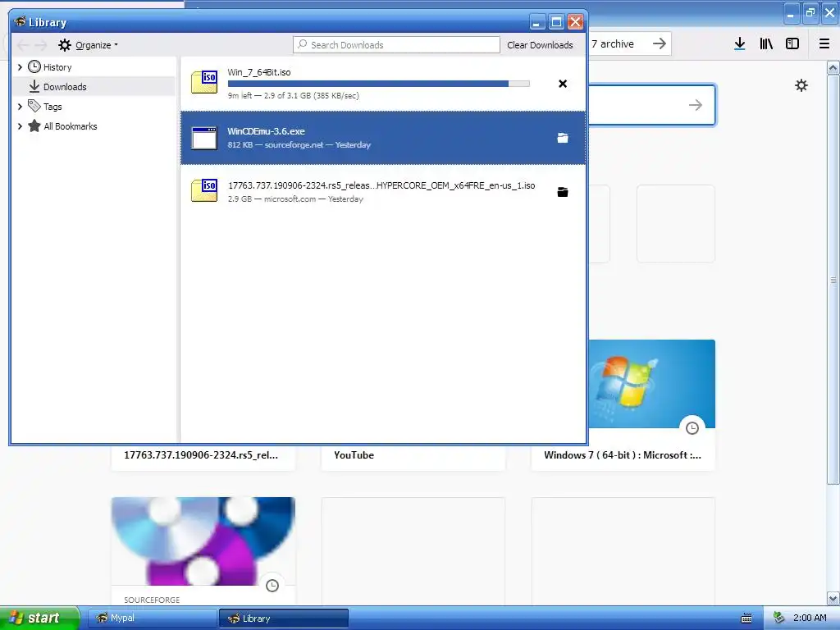The image size is (840, 630).
Task: Toggle the browser sidebar view icon
Action: [x=792, y=44]
